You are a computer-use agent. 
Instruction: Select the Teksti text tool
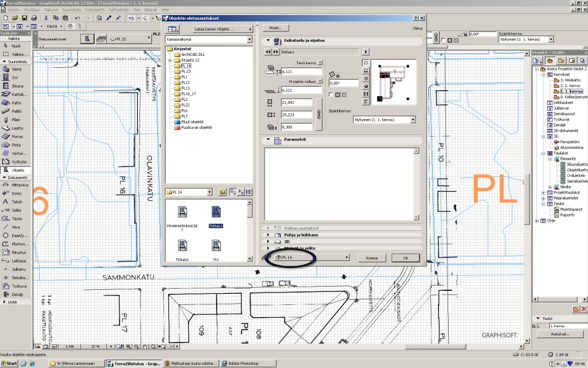coord(15,202)
